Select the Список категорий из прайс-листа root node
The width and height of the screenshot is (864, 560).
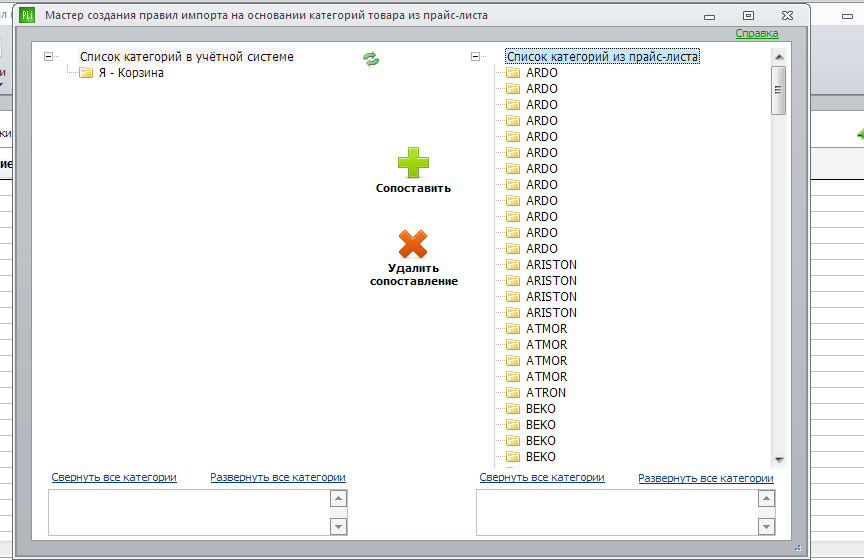602,56
